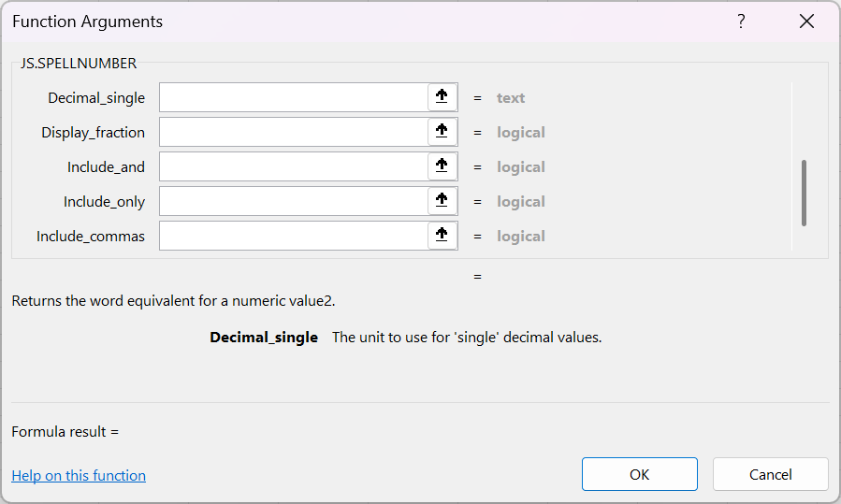841x504 pixels.
Task: Click collapse dialog icon for Include_commas
Action: [x=442, y=236]
